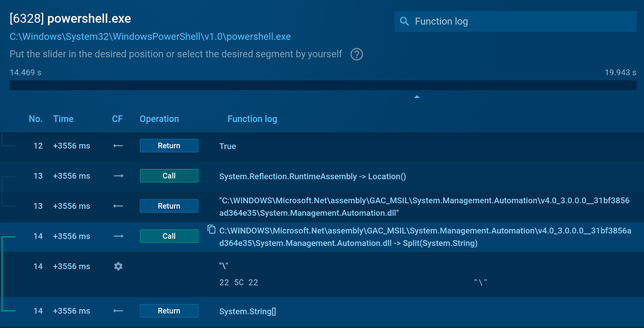Click the dark timeline slider bar
The height and width of the screenshot is (328, 644).
[323, 85]
